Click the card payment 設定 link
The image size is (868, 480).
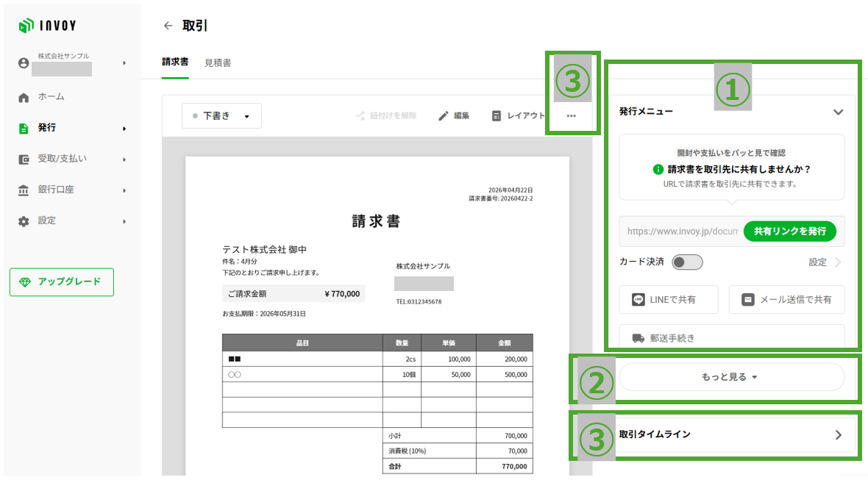(x=818, y=262)
